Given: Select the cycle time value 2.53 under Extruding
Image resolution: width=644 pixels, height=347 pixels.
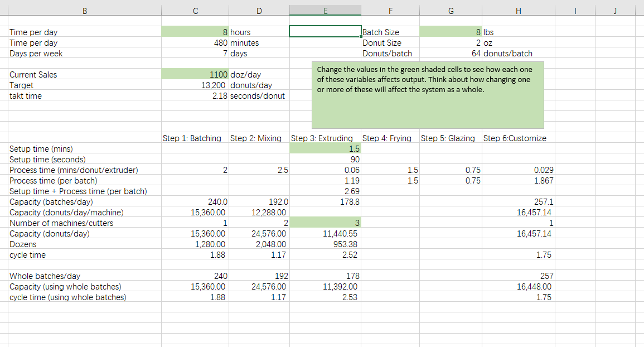Looking at the screenshot, I should 325,297.
